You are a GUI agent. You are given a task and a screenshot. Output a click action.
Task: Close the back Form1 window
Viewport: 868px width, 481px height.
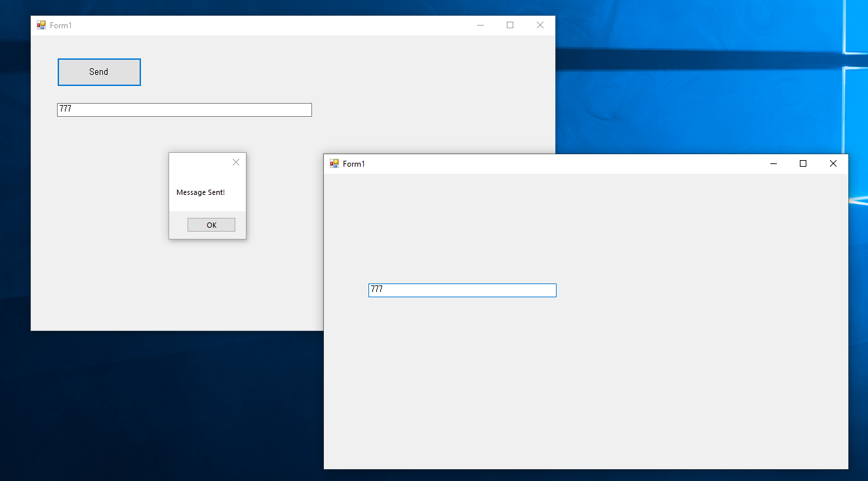tap(540, 25)
